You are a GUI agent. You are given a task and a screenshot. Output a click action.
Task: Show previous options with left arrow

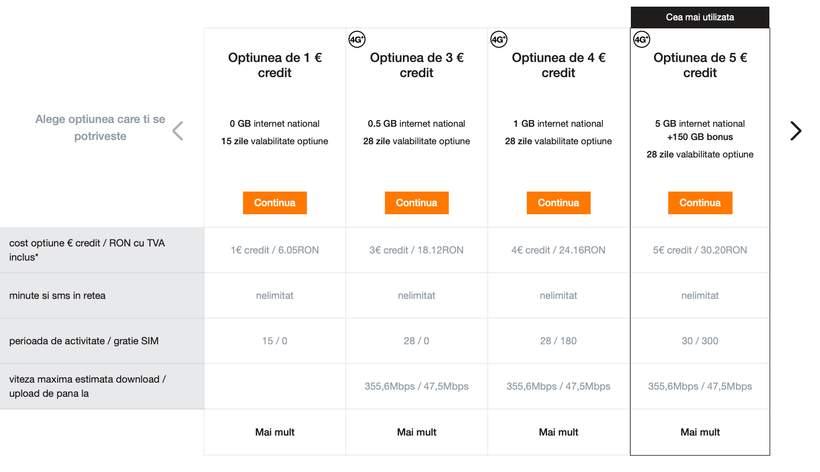tap(178, 130)
